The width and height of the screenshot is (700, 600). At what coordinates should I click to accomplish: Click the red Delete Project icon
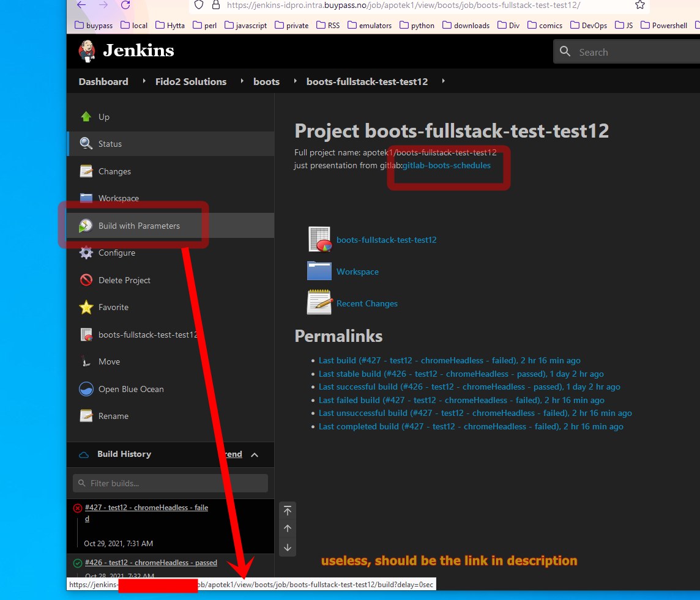(86, 280)
